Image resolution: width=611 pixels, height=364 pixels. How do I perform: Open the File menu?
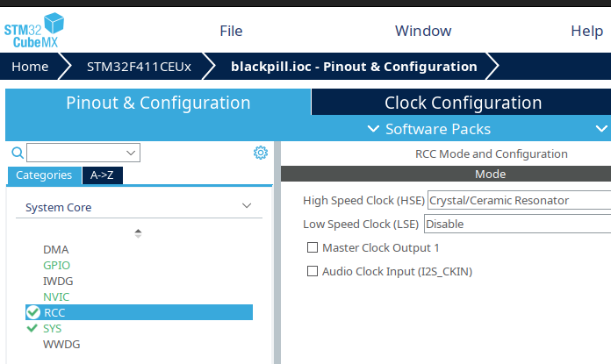click(231, 31)
